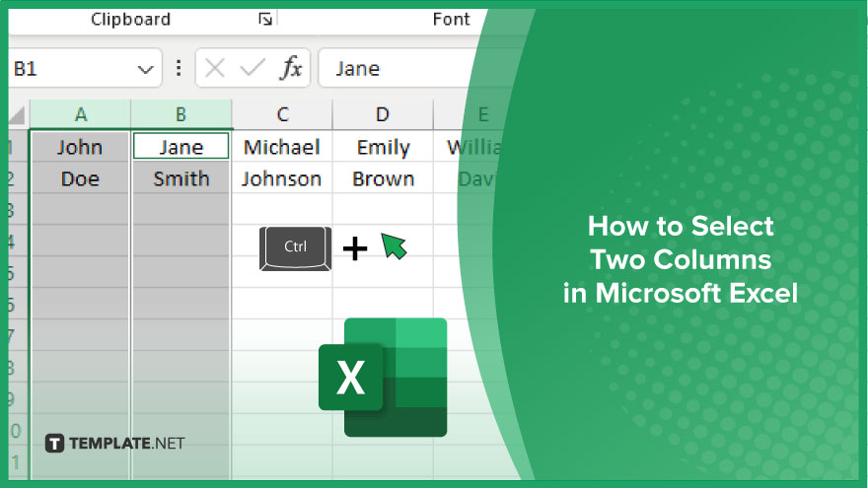This screenshot has height=488, width=868.
Task: Click the Name Box showing B1
Action: 86,68
